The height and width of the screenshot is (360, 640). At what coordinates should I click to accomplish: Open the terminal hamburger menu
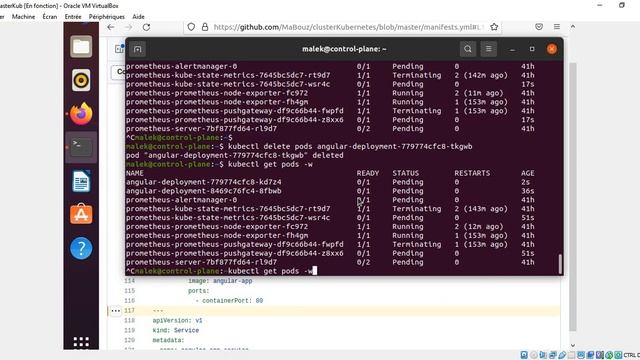coord(489,49)
